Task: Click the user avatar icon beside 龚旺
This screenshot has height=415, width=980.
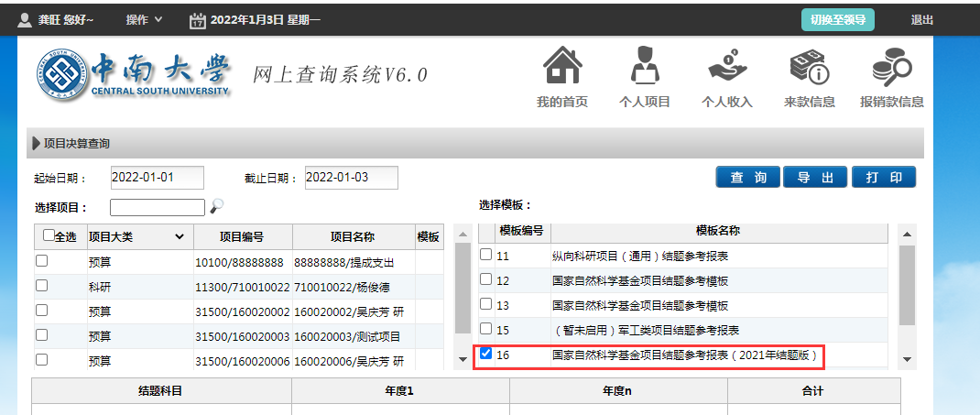Action: coord(25,20)
